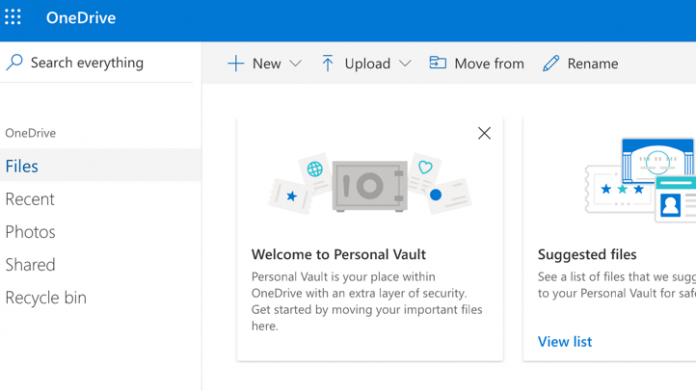Click the Rename pencil icon
Viewport: 696px width, 391px height.
[551, 63]
